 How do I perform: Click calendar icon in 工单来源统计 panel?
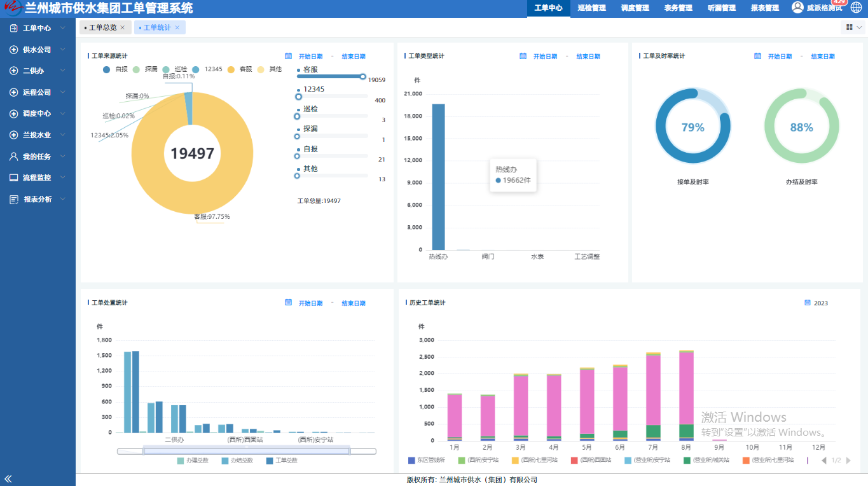click(x=289, y=56)
